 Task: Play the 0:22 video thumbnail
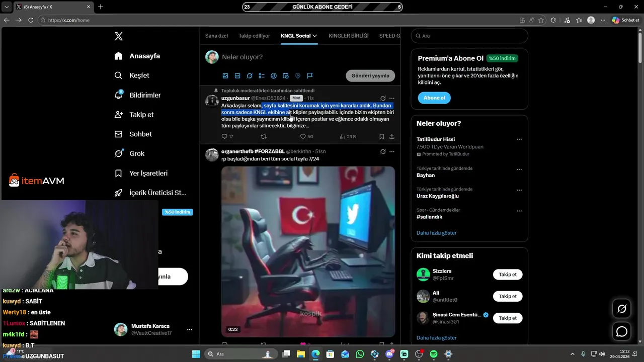(308, 251)
